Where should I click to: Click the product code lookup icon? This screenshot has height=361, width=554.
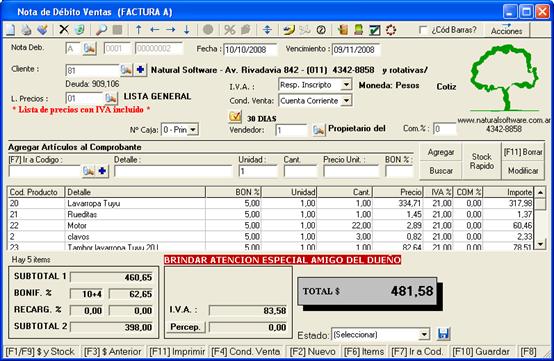(88, 171)
